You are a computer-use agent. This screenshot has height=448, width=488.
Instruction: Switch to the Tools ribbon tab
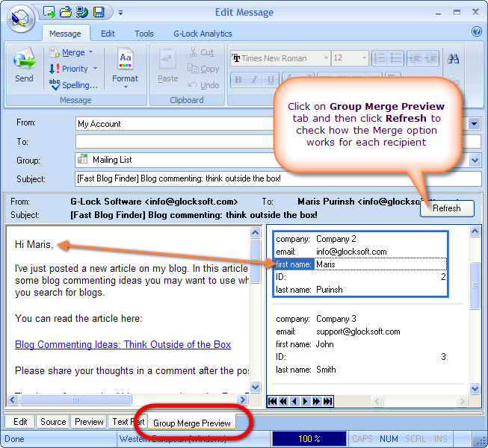pyautogui.click(x=143, y=34)
